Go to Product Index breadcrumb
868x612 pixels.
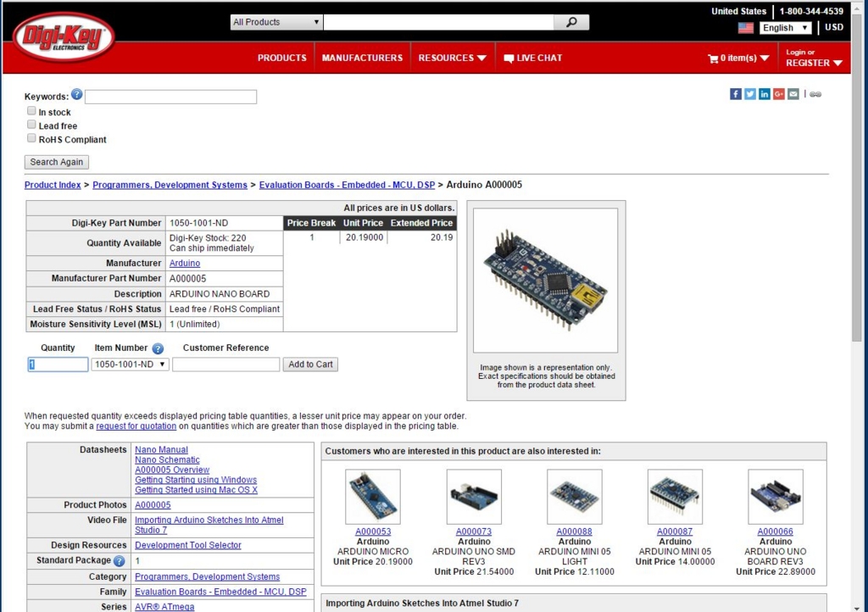(x=53, y=185)
